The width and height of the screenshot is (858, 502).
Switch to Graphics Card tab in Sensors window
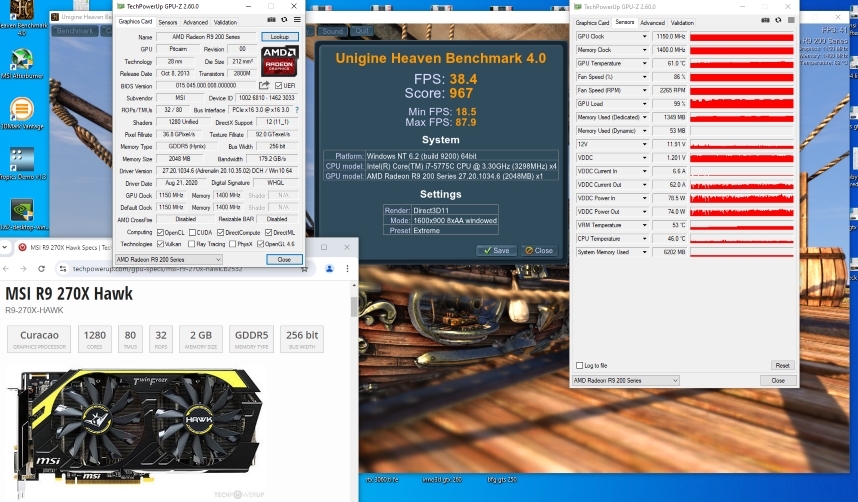point(592,23)
